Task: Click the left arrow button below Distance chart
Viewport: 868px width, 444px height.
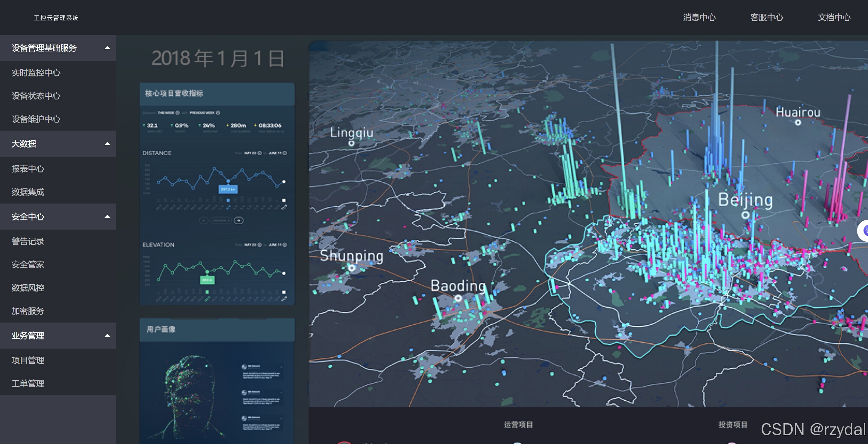Action: pyautogui.click(x=204, y=220)
